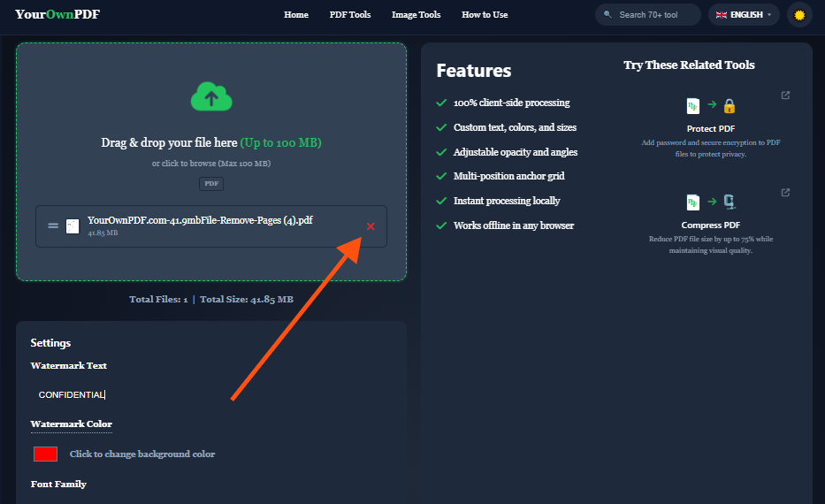Click the PDF format badge
The image size is (825, 504).
(x=211, y=184)
